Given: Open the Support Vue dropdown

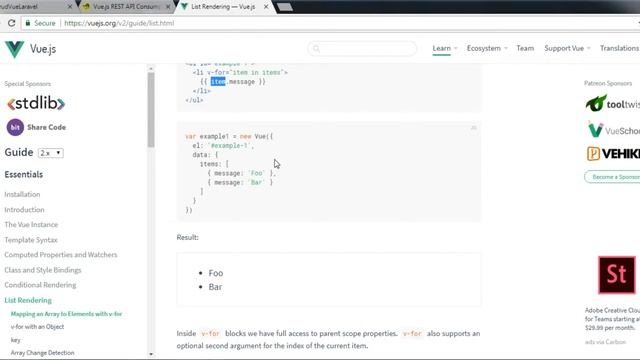Looking at the screenshot, I should point(567,48).
